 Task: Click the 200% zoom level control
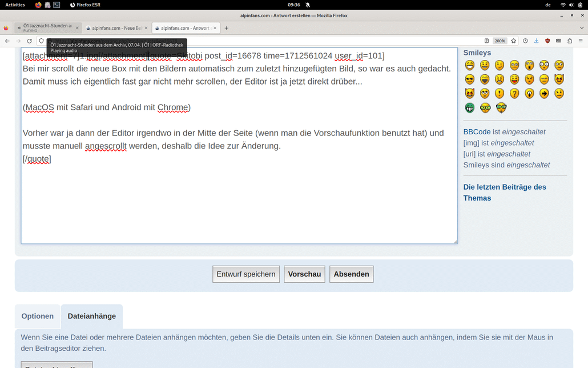point(500,41)
